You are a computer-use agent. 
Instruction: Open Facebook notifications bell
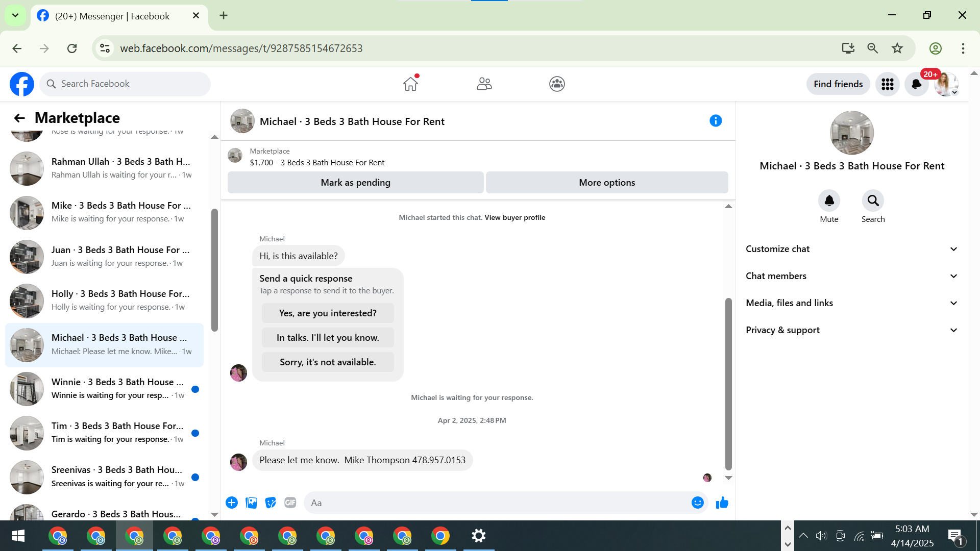coord(916,84)
